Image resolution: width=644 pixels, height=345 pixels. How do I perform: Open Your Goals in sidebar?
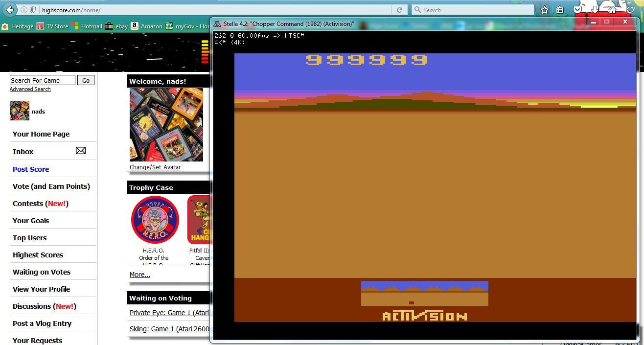pos(31,221)
